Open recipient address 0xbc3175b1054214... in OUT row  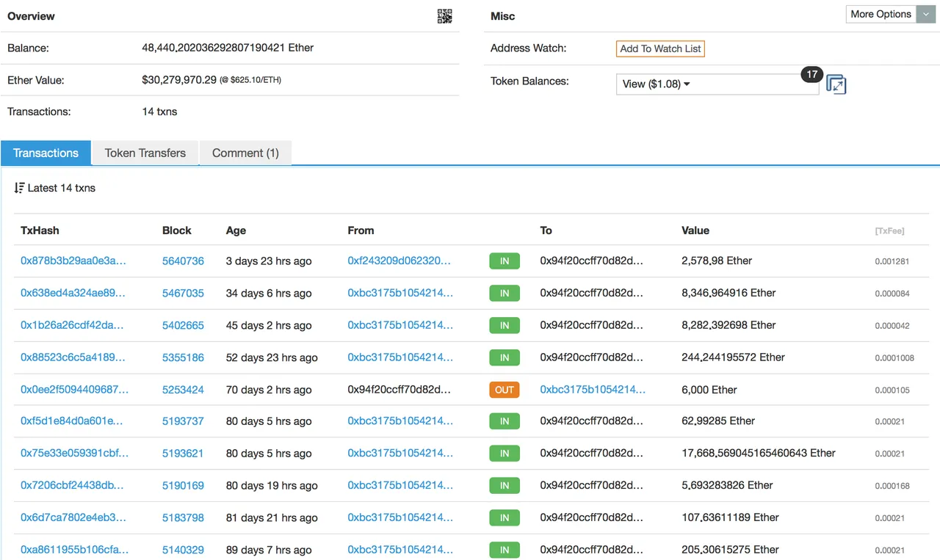(x=593, y=390)
